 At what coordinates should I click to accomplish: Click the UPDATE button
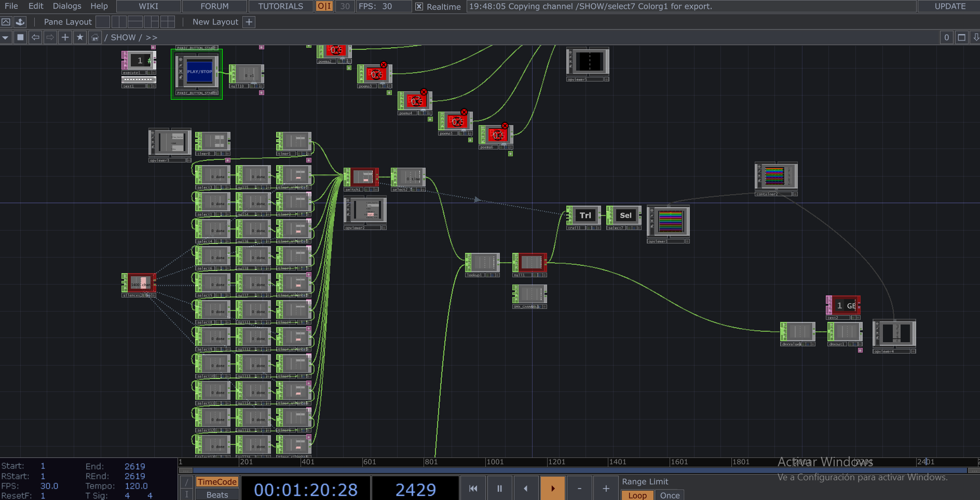tap(950, 6)
